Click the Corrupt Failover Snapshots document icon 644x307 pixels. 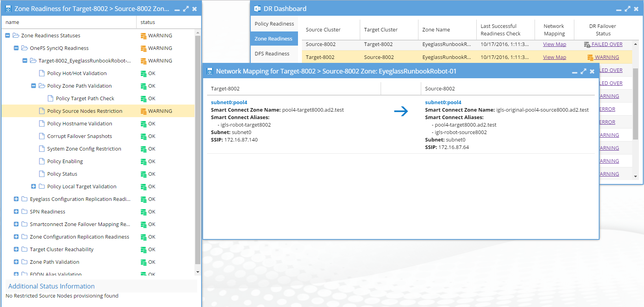point(42,136)
